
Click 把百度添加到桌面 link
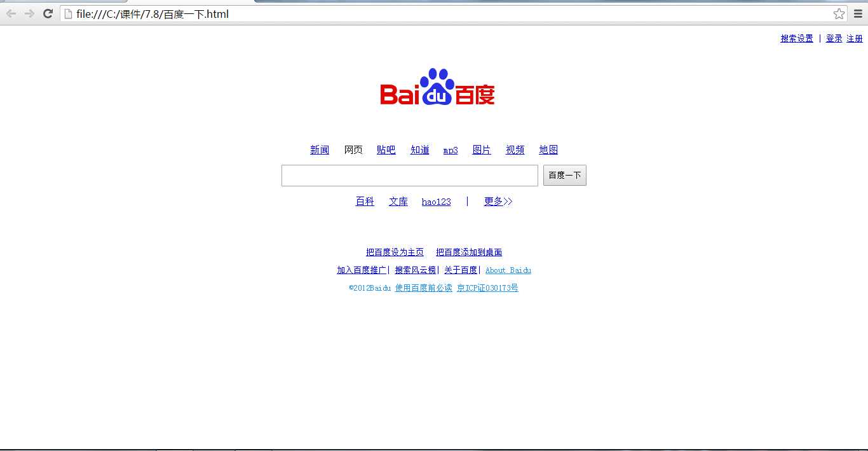pos(469,253)
